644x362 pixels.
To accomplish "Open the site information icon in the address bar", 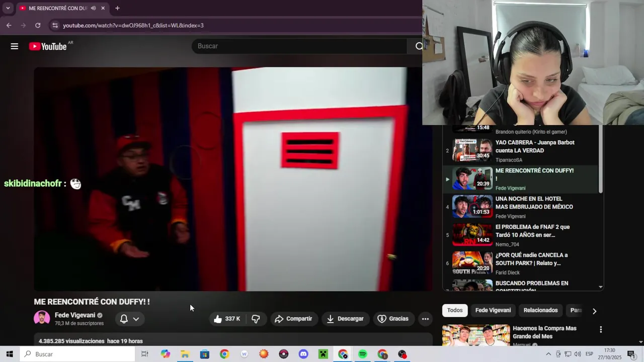I will [55, 25].
